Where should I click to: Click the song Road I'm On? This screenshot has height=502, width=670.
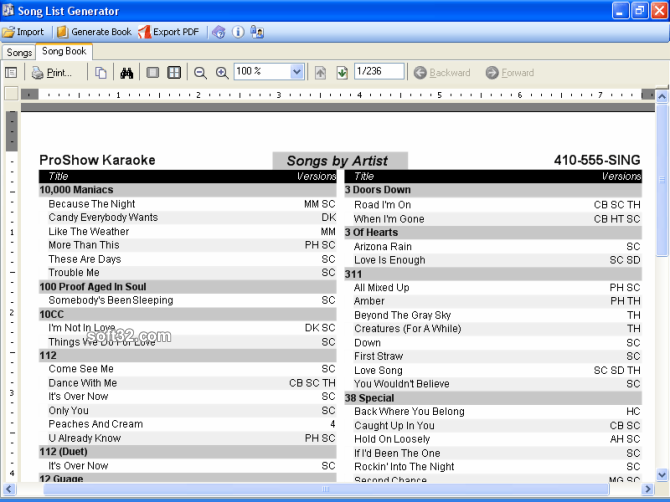tap(382, 205)
